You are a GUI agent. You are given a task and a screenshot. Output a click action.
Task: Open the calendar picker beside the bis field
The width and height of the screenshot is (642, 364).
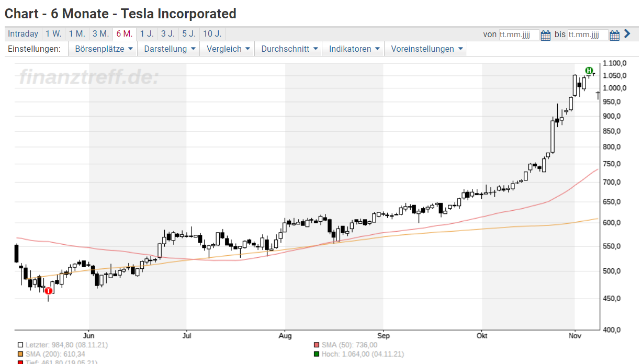coord(615,35)
